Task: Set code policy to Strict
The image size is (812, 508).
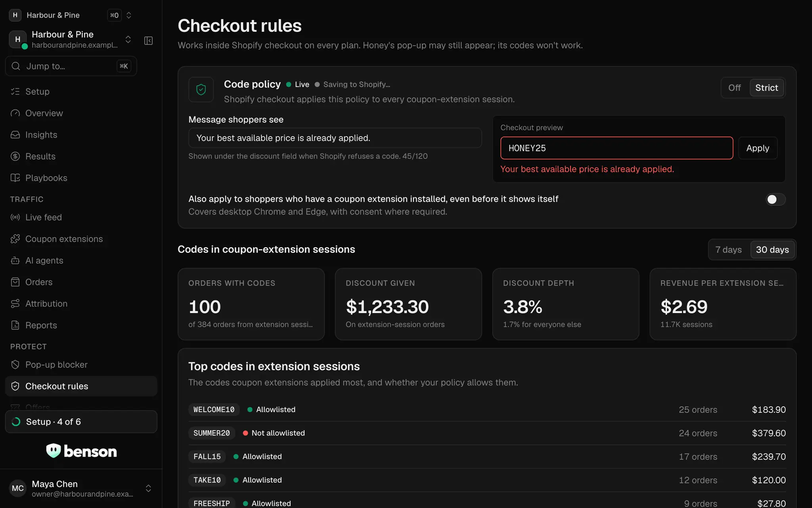Action: click(x=766, y=88)
